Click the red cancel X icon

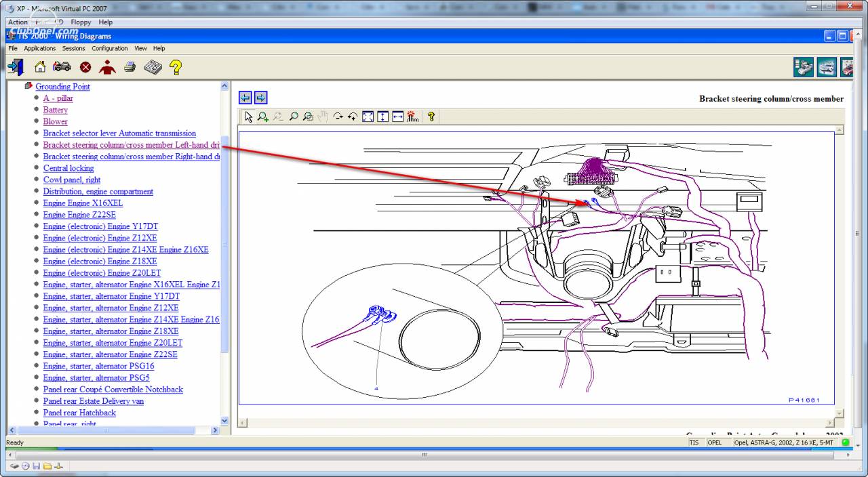coord(85,67)
